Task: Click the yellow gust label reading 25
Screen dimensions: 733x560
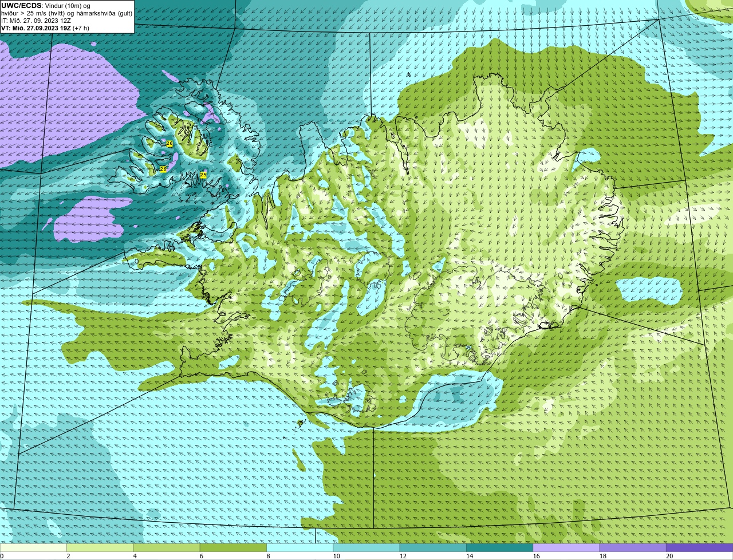Action: coord(203,174)
